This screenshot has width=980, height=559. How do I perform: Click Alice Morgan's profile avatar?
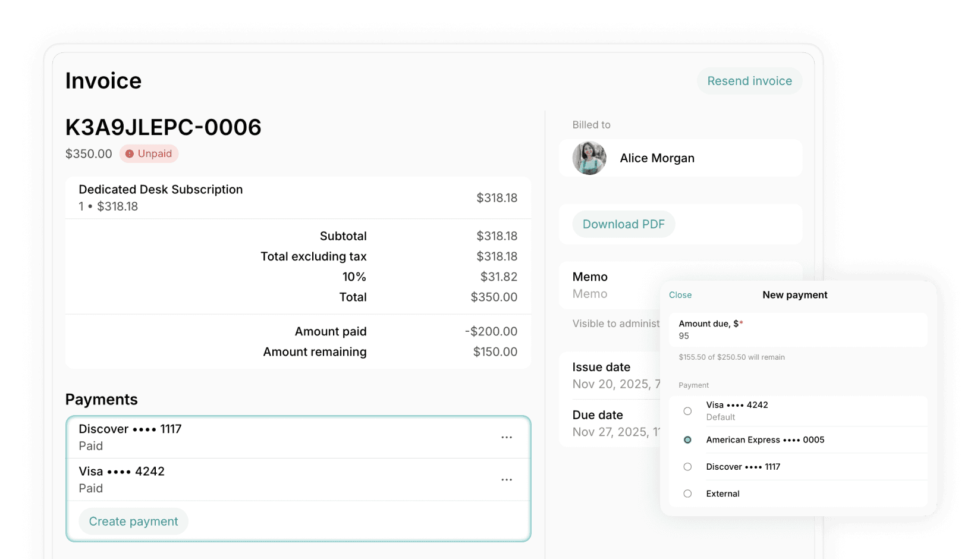click(589, 158)
